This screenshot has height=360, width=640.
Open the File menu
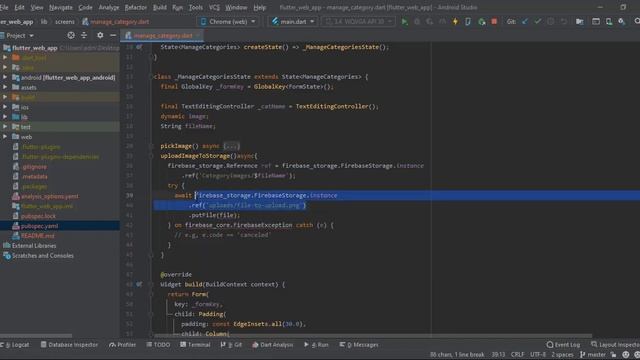click(x=4, y=7)
